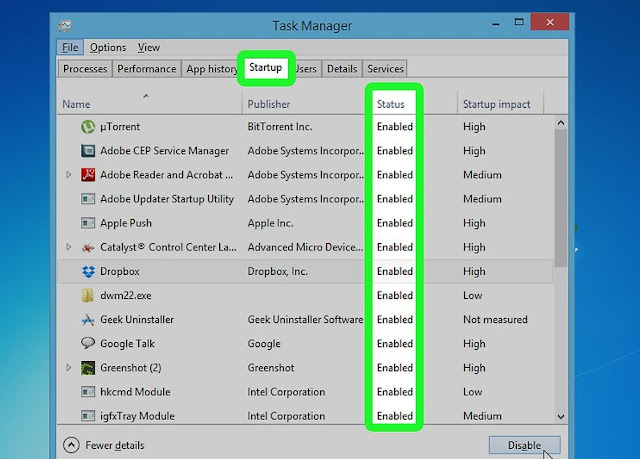Expand the Adobe Reader and Acrobat entry
Screen dimensions: 640x459
click(69, 175)
